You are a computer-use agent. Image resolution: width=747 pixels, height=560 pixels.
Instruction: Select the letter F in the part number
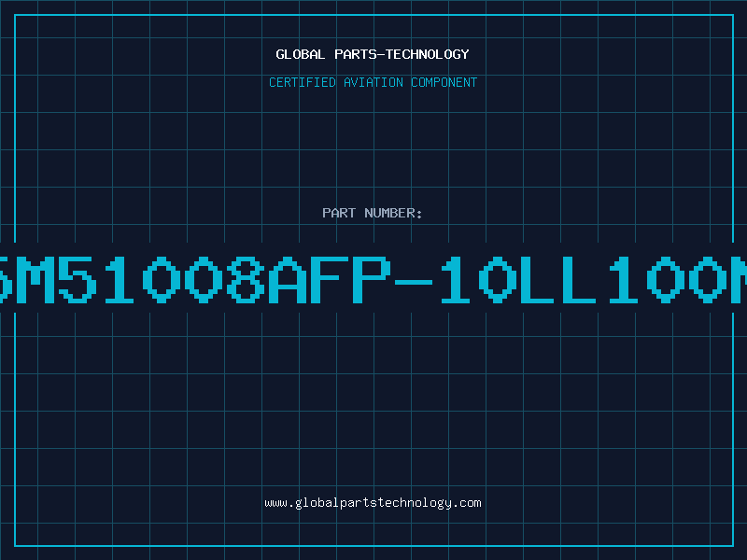click(x=330, y=279)
